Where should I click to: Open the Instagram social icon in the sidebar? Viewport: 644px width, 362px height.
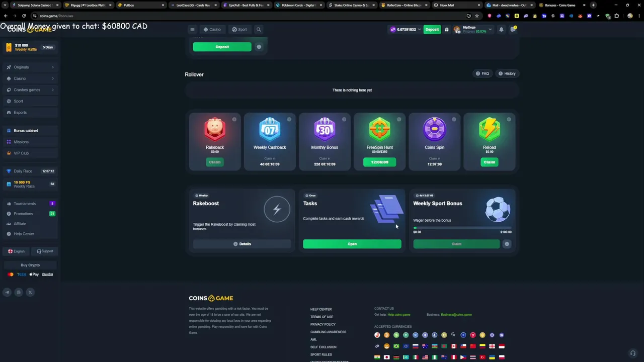[x=19, y=292]
